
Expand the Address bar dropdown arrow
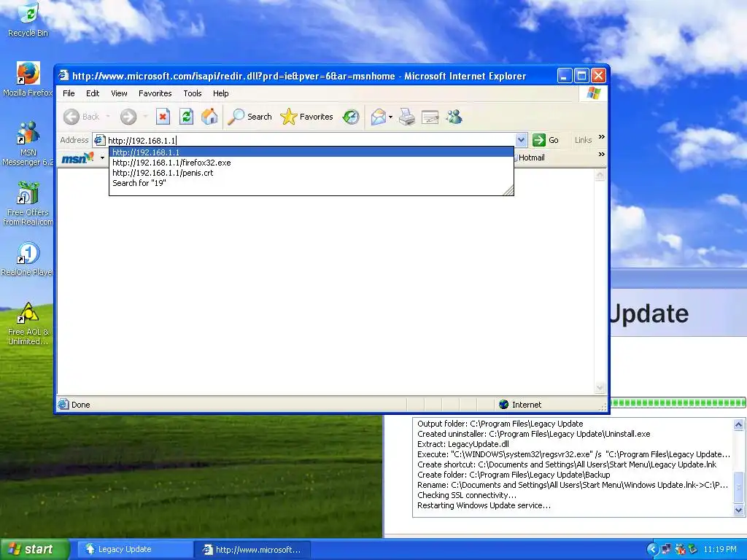(x=521, y=140)
